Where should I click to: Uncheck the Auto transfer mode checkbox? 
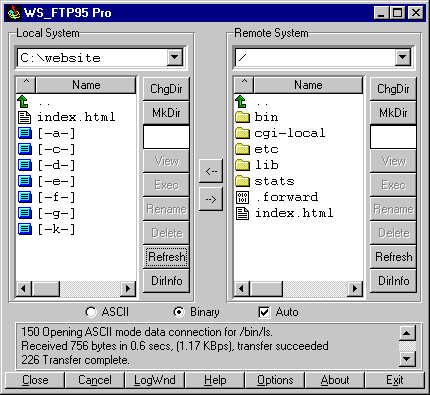264,312
